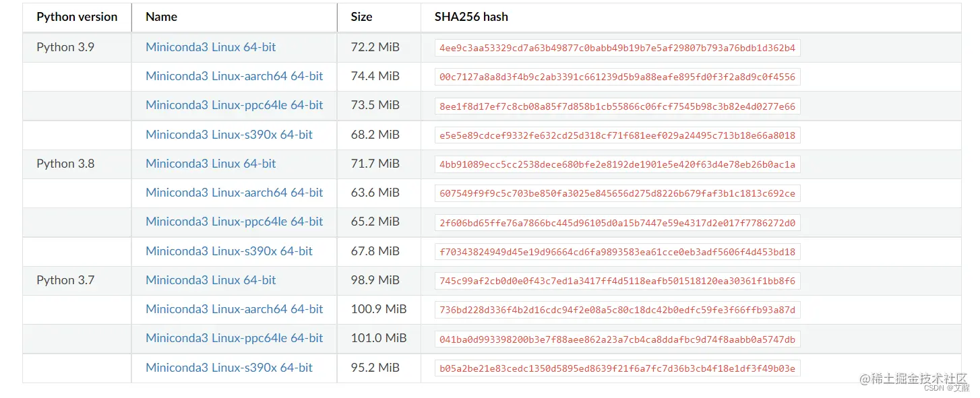Screen dimensions: 980x398
Task: Open Python 3.9 Miniconda3 Linux-ppc64le 64-bit download
Action: tap(234, 105)
